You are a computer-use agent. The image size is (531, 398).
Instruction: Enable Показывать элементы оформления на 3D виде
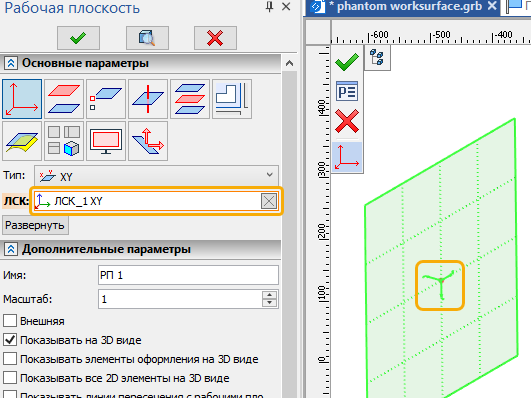(10, 358)
